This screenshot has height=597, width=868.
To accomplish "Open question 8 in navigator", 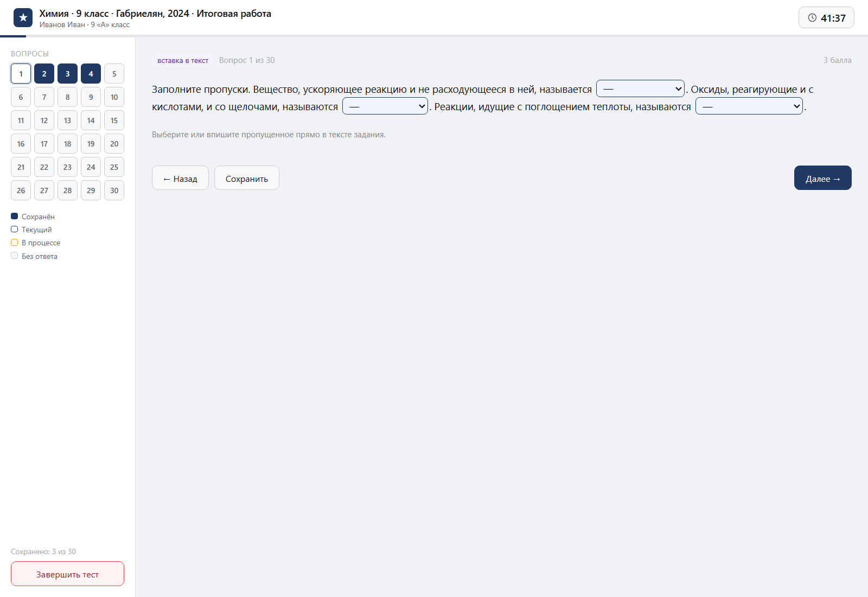I will click(67, 97).
